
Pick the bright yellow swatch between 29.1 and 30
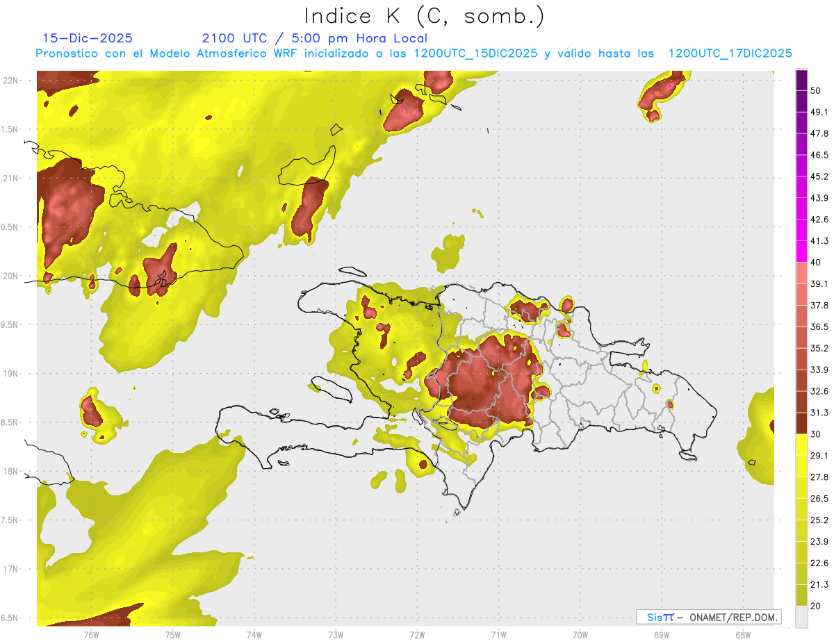click(801, 445)
